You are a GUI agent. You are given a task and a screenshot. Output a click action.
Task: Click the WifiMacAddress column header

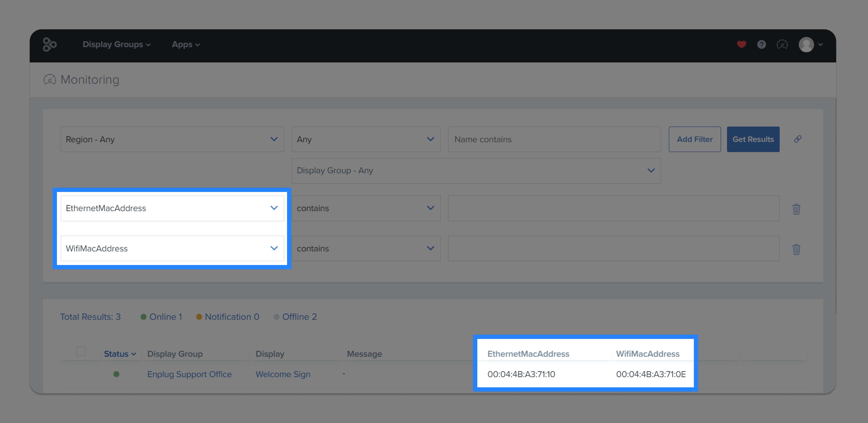pos(648,354)
